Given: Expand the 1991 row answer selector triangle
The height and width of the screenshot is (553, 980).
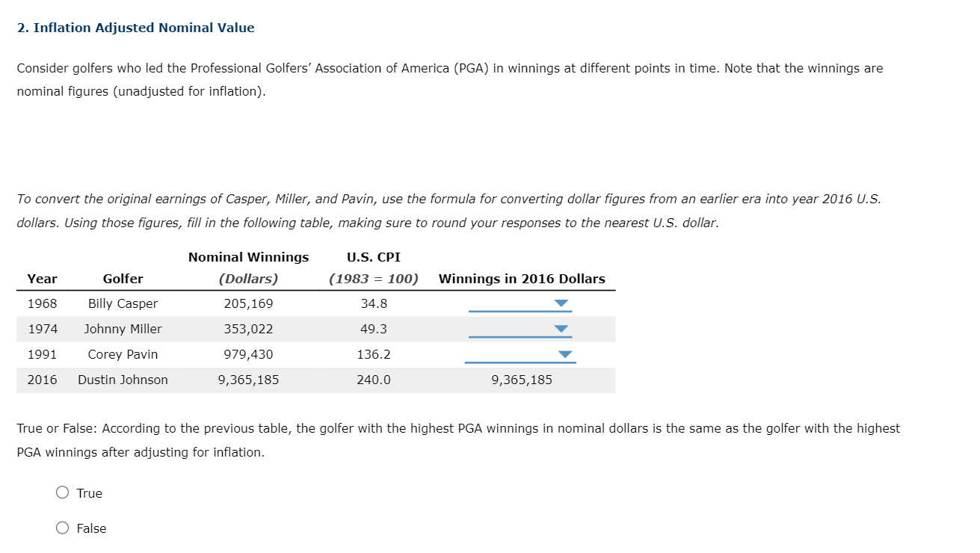Looking at the screenshot, I should point(564,355).
